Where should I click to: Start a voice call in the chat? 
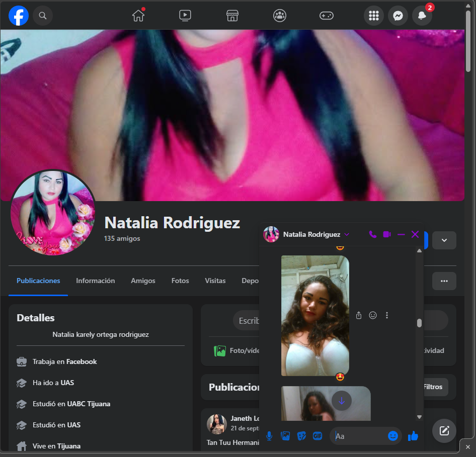pyautogui.click(x=372, y=234)
